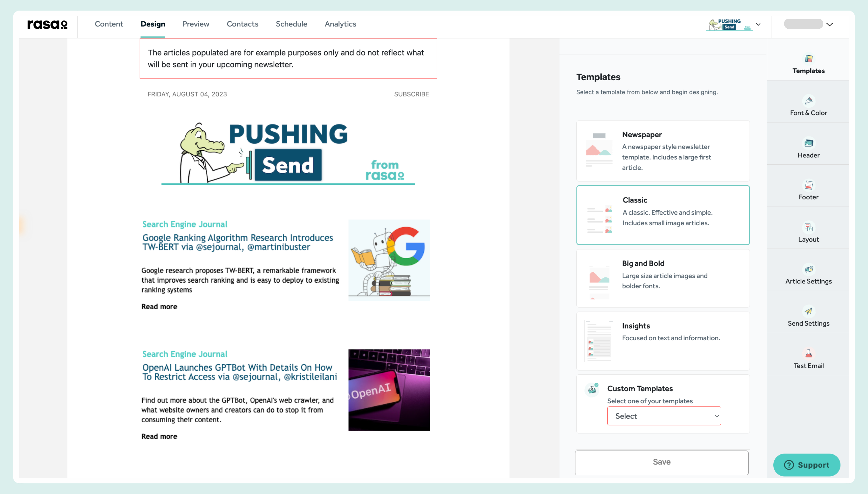Click the Newspaper template thumbnail
The image size is (868, 494).
tap(598, 150)
